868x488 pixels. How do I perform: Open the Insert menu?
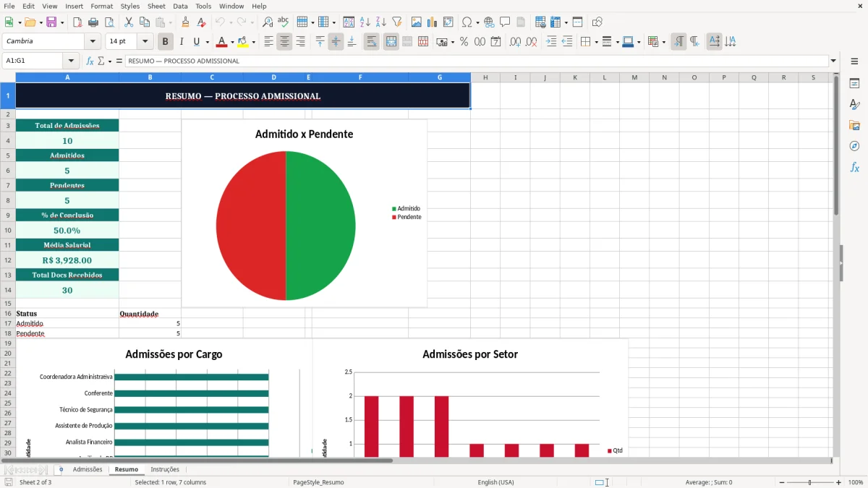coord(75,6)
